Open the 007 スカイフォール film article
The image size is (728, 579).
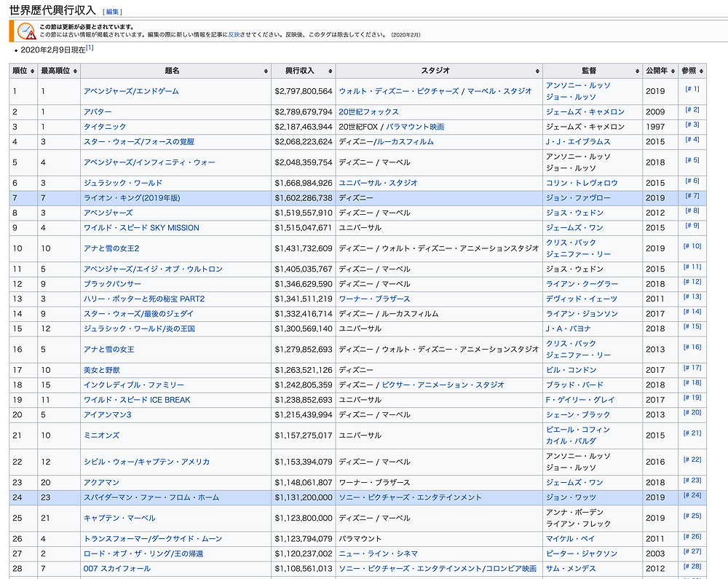point(117,568)
